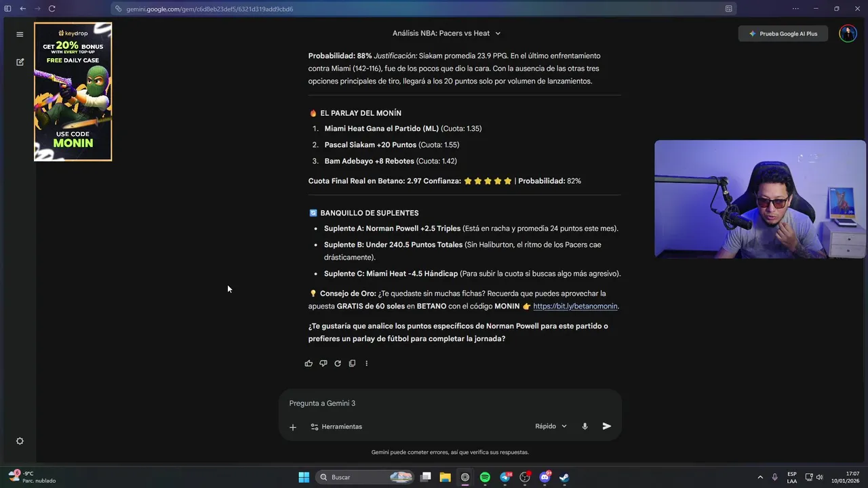Open the browser three-dot menu
This screenshot has height=488, width=868.
(795, 9)
